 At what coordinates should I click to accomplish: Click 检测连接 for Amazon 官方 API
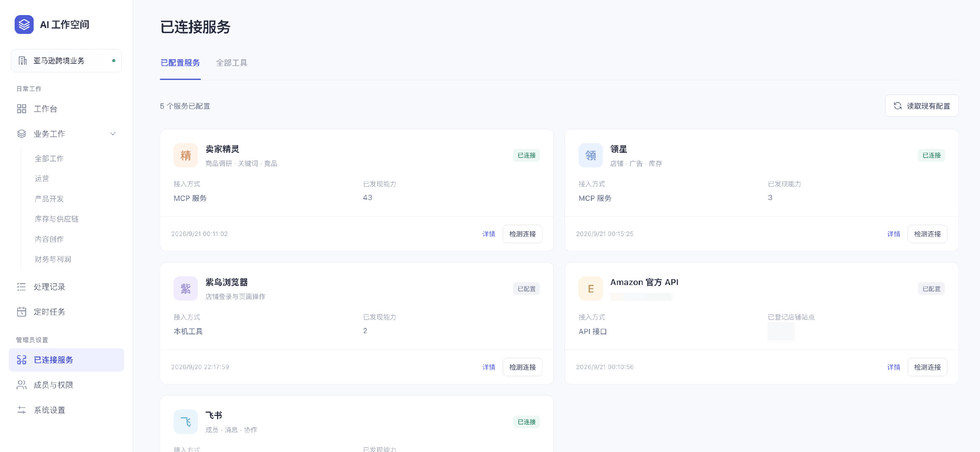pos(927,367)
